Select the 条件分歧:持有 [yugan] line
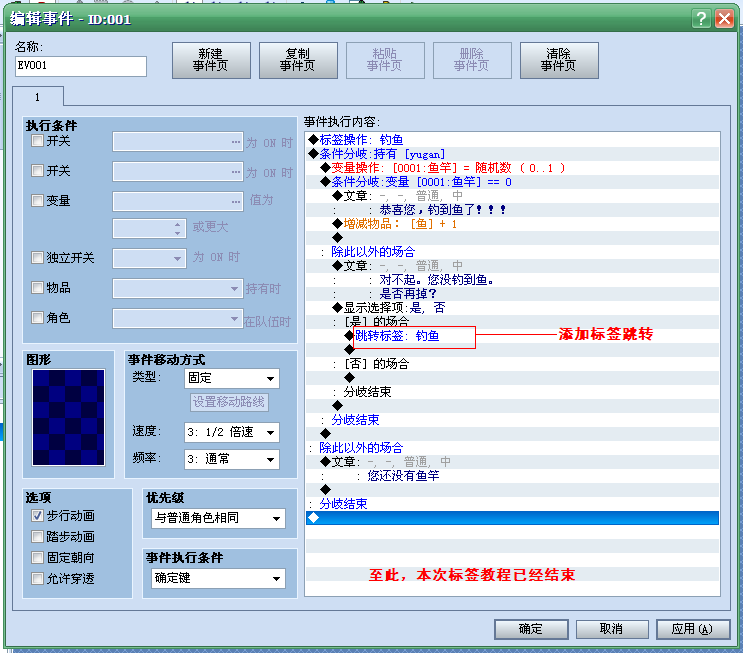This screenshot has width=743, height=653. point(512,154)
